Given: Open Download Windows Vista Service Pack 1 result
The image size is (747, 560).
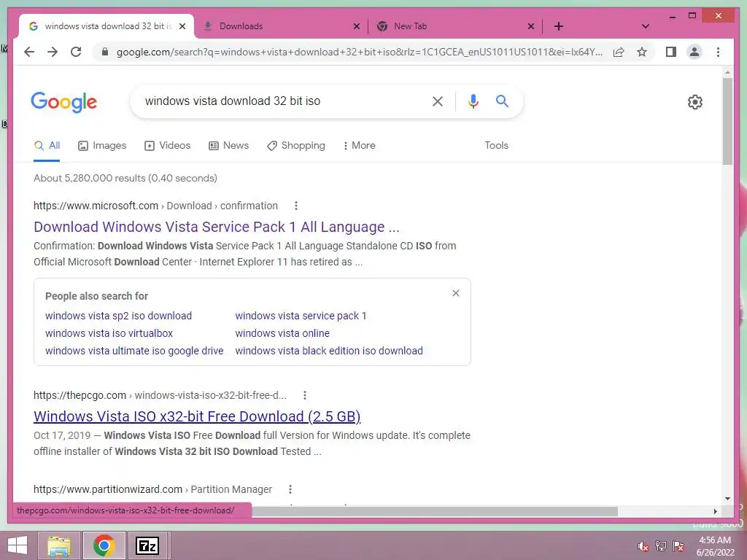Looking at the screenshot, I should tap(216, 227).
